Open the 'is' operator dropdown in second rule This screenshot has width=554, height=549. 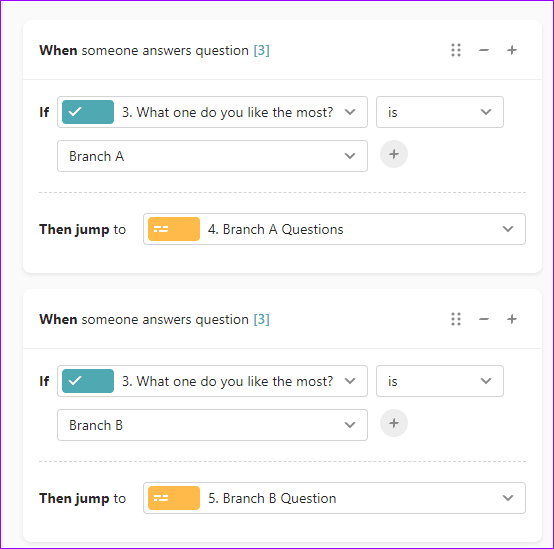tap(440, 381)
